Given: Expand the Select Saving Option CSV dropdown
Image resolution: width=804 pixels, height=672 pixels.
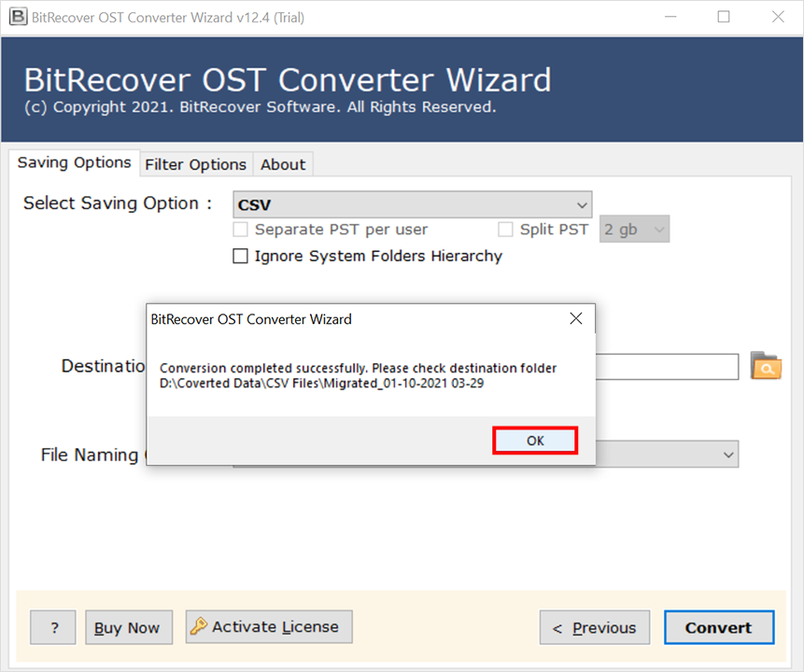Looking at the screenshot, I should click(x=412, y=204).
